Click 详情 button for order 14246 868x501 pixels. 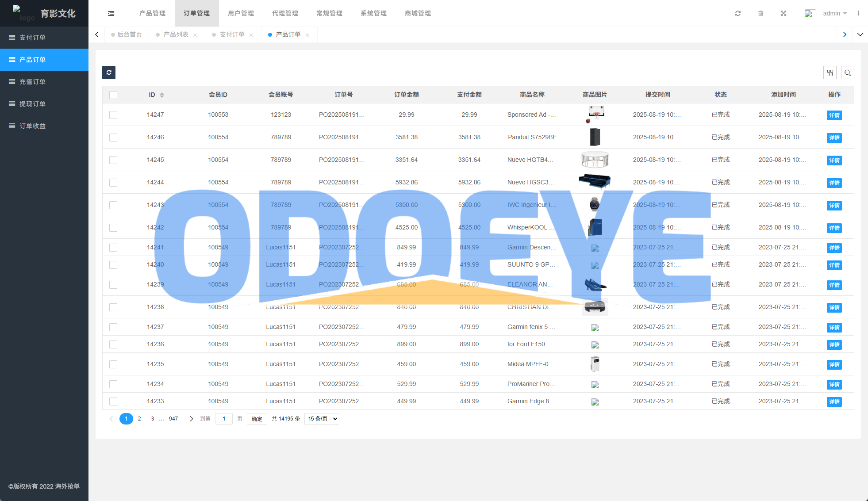point(834,138)
